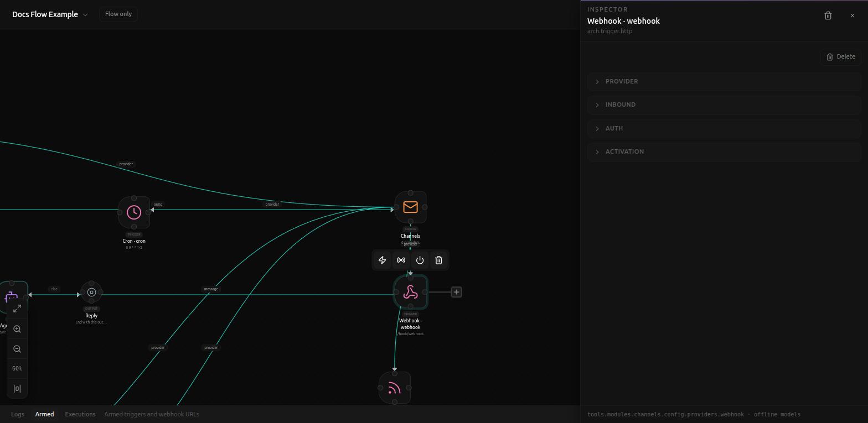Close the Inspector panel
The width and height of the screenshot is (868, 423).
(x=852, y=15)
